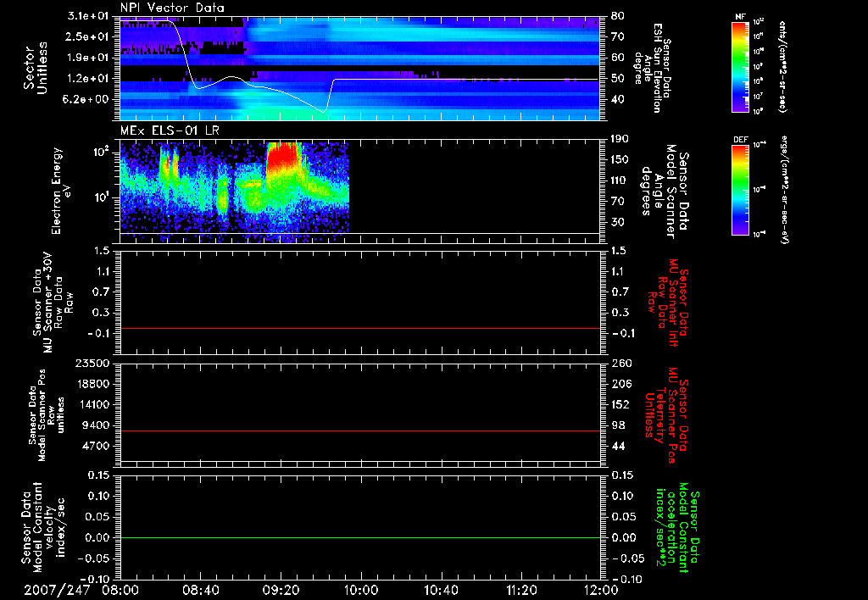Click the '206' telemetry tick label
The image size is (868, 600).
tap(620, 384)
